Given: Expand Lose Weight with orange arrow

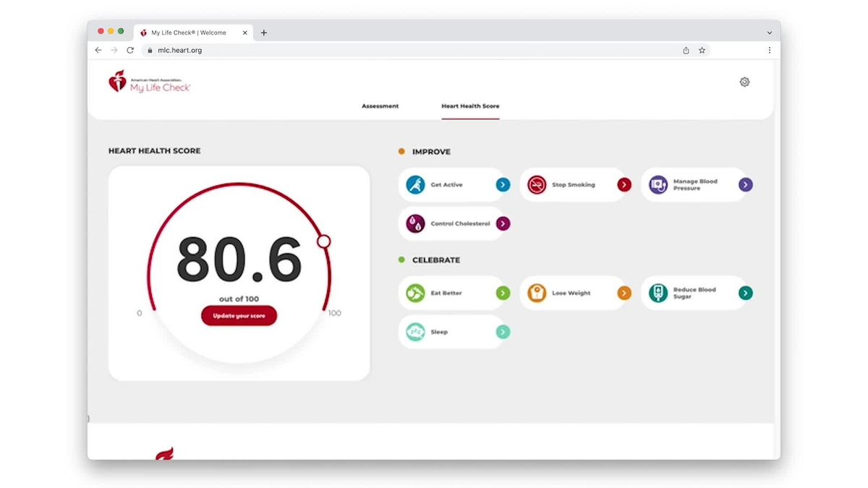Looking at the screenshot, I should (x=624, y=293).
